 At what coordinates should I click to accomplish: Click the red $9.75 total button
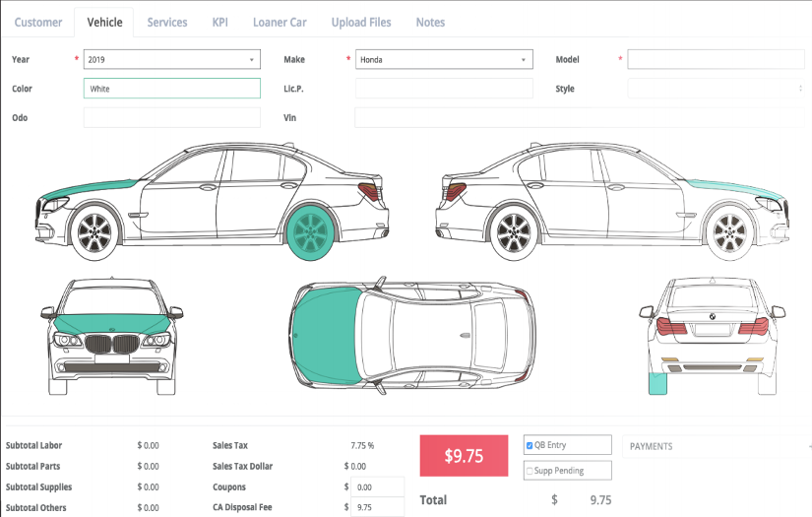[464, 456]
